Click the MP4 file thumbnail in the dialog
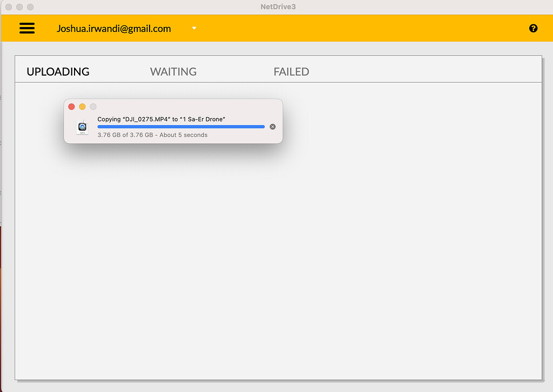The height and width of the screenshot is (392, 553). point(82,126)
